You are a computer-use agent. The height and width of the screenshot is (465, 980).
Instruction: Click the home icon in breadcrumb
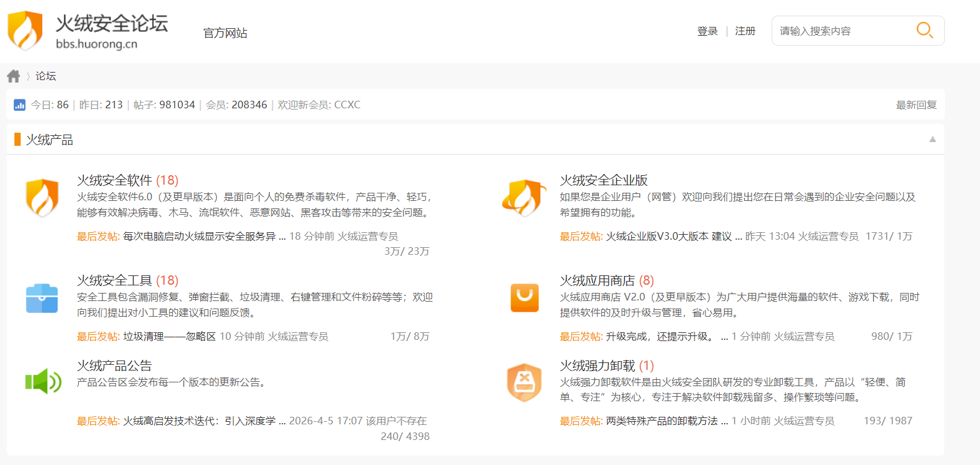pyautogui.click(x=14, y=76)
